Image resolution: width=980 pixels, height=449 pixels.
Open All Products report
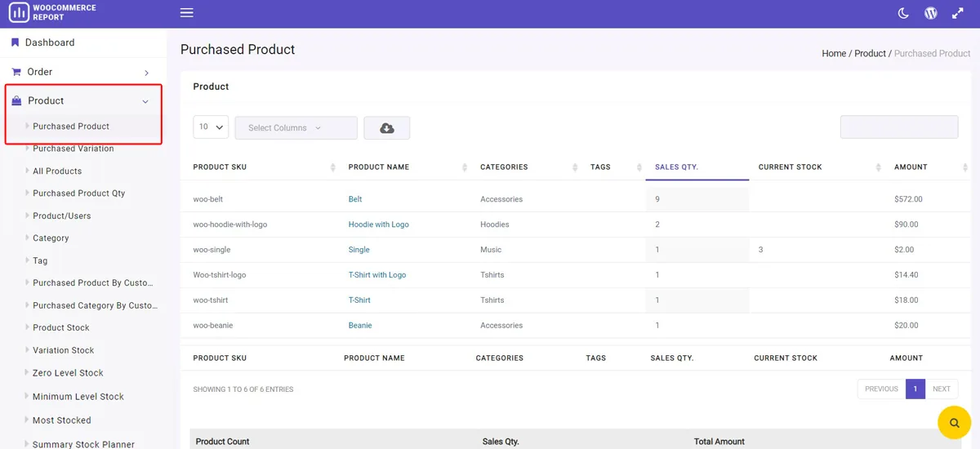click(x=57, y=171)
